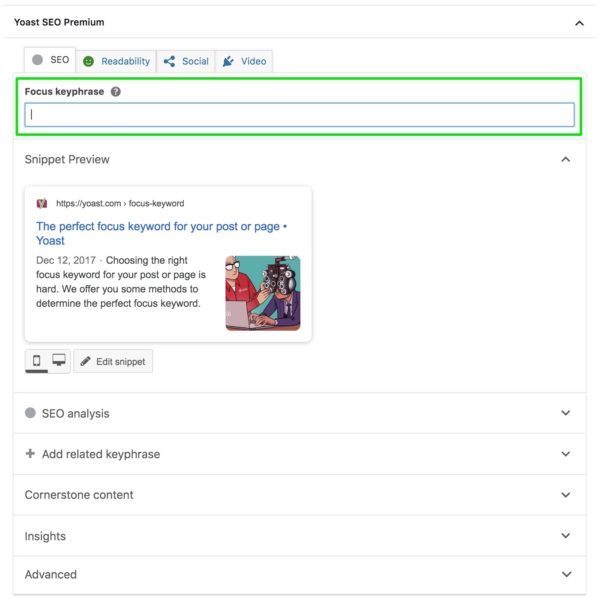Click the gray SEO analysis status dot
This screenshot has width=600, height=604.
tap(30, 413)
